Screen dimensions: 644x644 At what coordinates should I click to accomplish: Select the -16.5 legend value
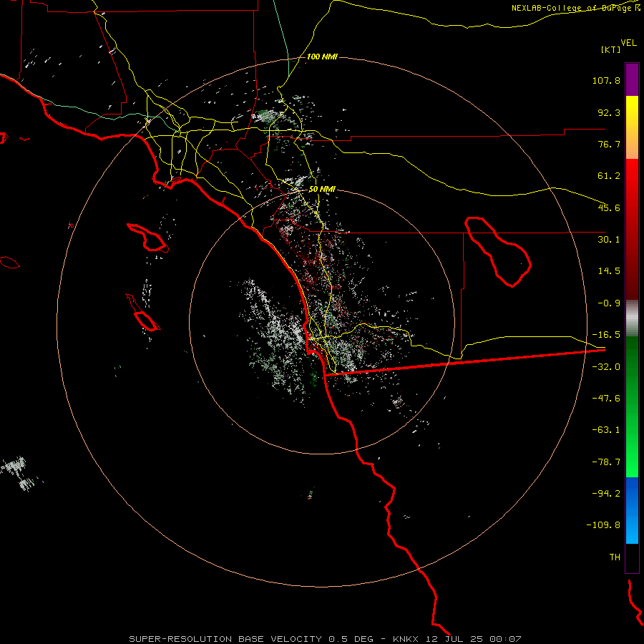(606, 335)
